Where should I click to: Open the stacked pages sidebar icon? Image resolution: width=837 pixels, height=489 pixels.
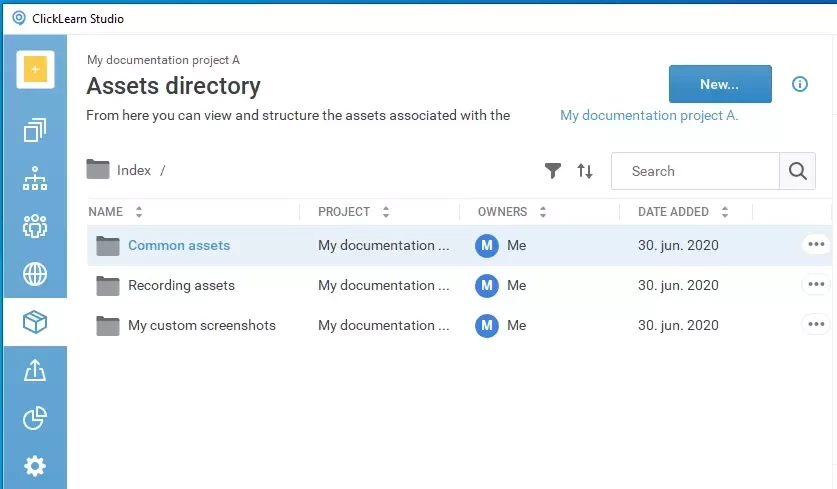(x=35, y=130)
